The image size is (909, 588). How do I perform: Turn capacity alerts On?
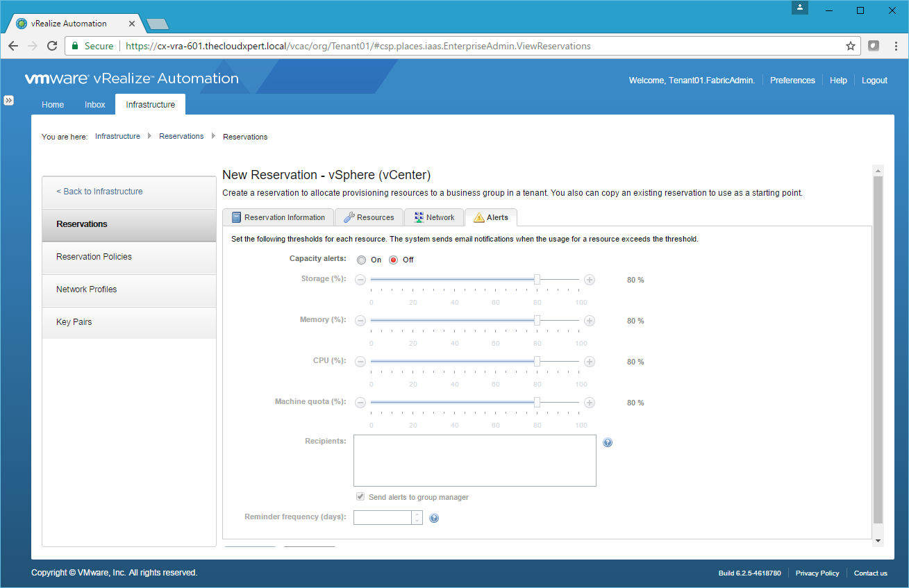[x=361, y=260]
